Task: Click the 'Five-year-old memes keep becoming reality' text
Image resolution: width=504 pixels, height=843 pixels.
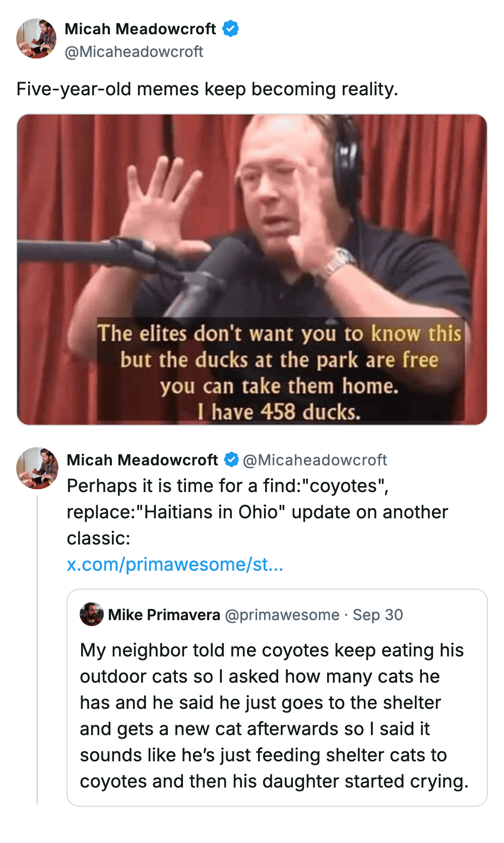Action: pos(207,89)
